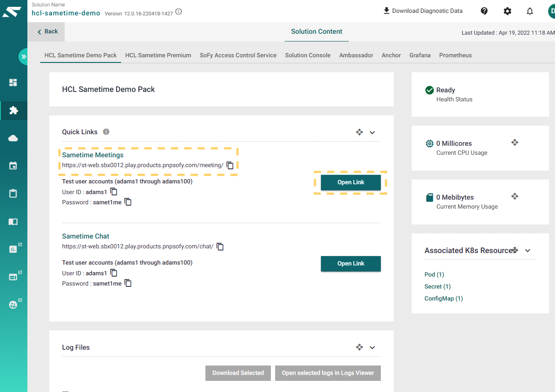Select the puzzle-piece solutions icon in sidebar
This screenshot has width=555, height=392.
[13, 110]
